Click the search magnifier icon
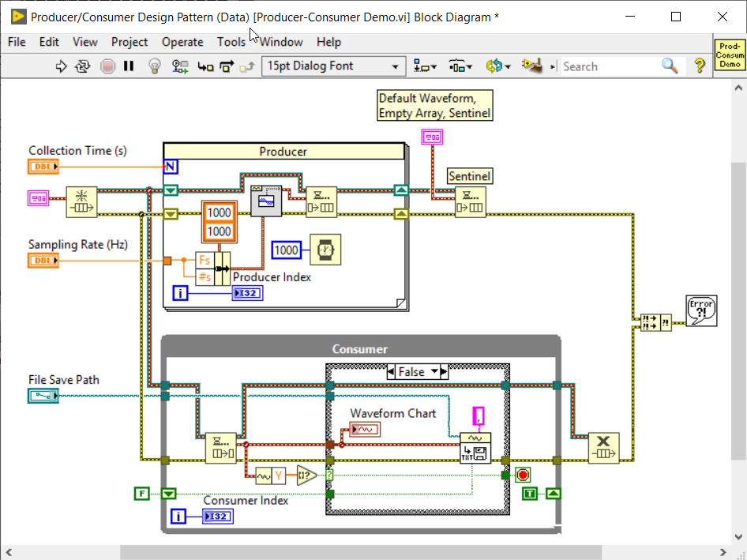 click(x=670, y=66)
